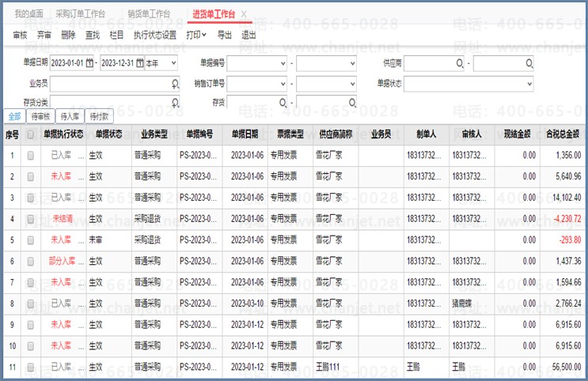Open calendar picker for end date 2023-12-31

[139, 63]
